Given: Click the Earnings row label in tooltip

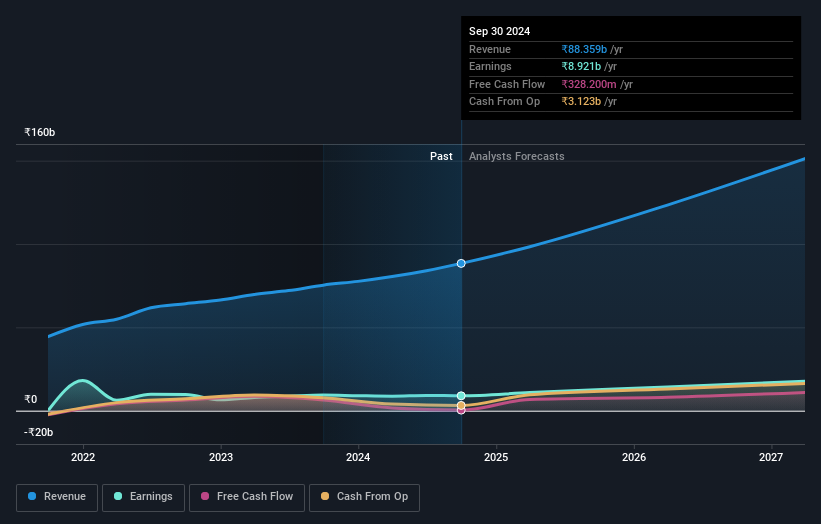Looking at the screenshot, I should point(490,66).
